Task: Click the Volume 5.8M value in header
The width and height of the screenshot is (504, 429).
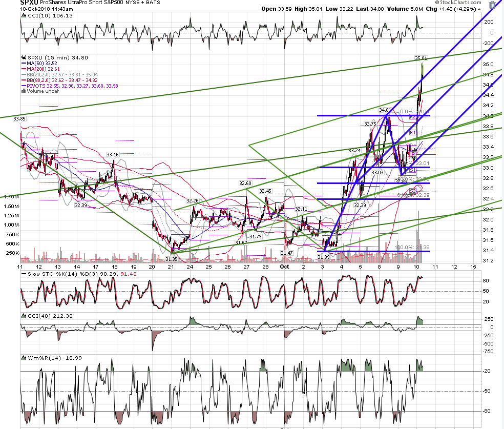Action: pos(405,9)
